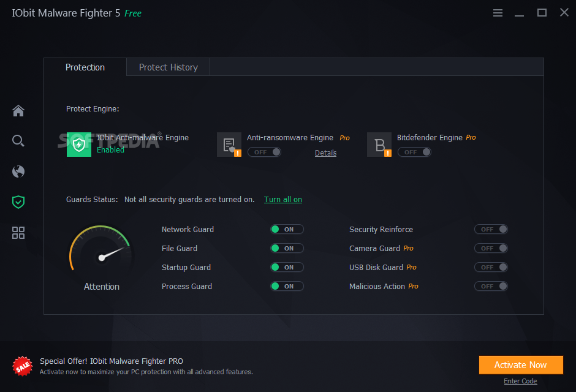Image resolution: width=576 pixels, height=392 pixels.
Task: Click the IObit Anti-malware Engine icon
Action: (x=79, y=145)
